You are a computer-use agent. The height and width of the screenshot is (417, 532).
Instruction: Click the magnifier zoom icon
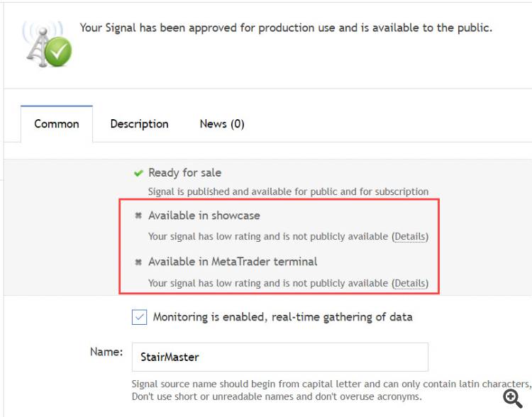512,399
